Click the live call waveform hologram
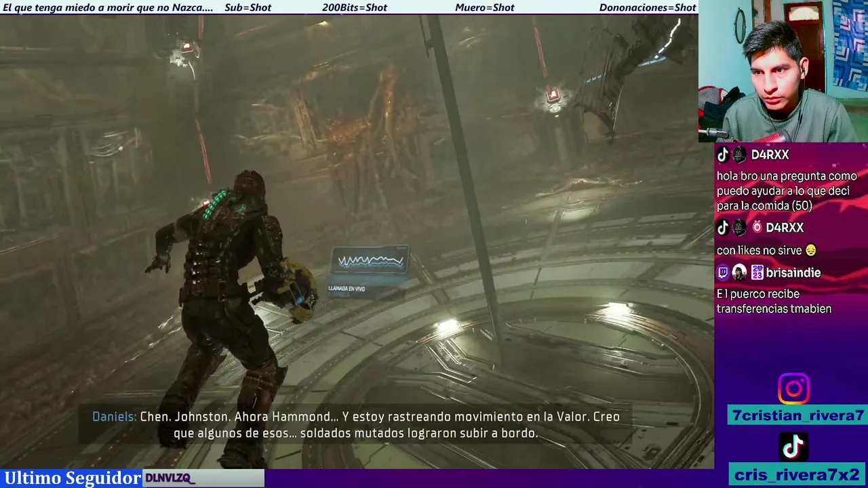868x488 pixels. point(370,261)
